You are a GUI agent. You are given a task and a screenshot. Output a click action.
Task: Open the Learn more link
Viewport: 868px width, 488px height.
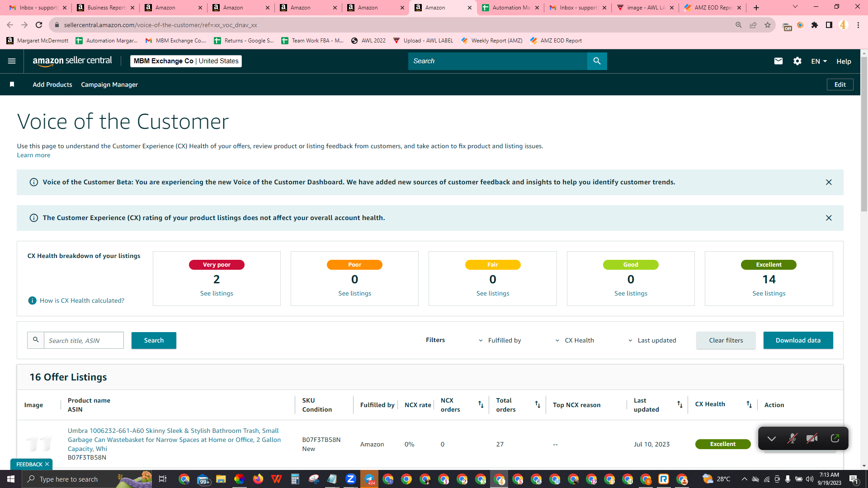click(33, 155)
